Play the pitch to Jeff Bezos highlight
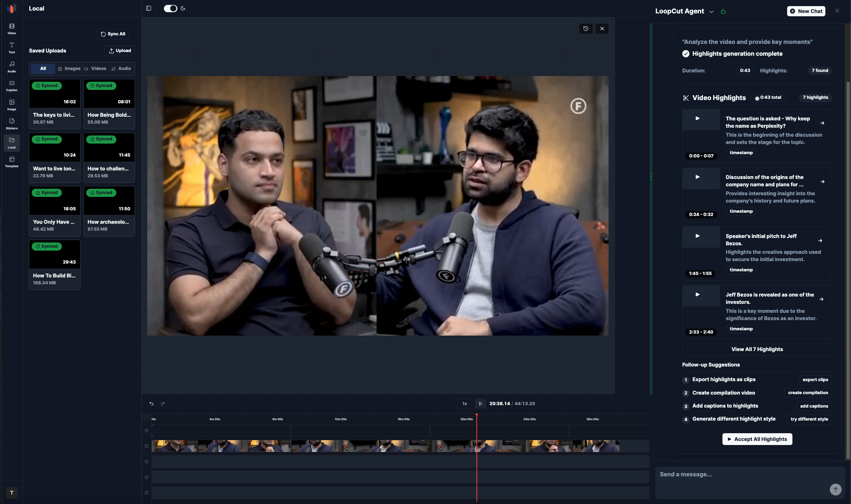 698,236
